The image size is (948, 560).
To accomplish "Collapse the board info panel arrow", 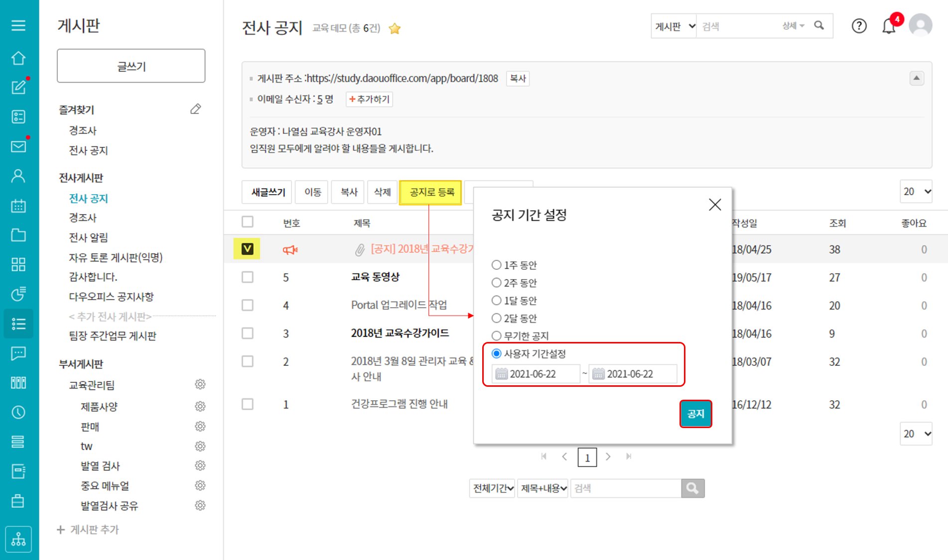I will tap(916, 78).
